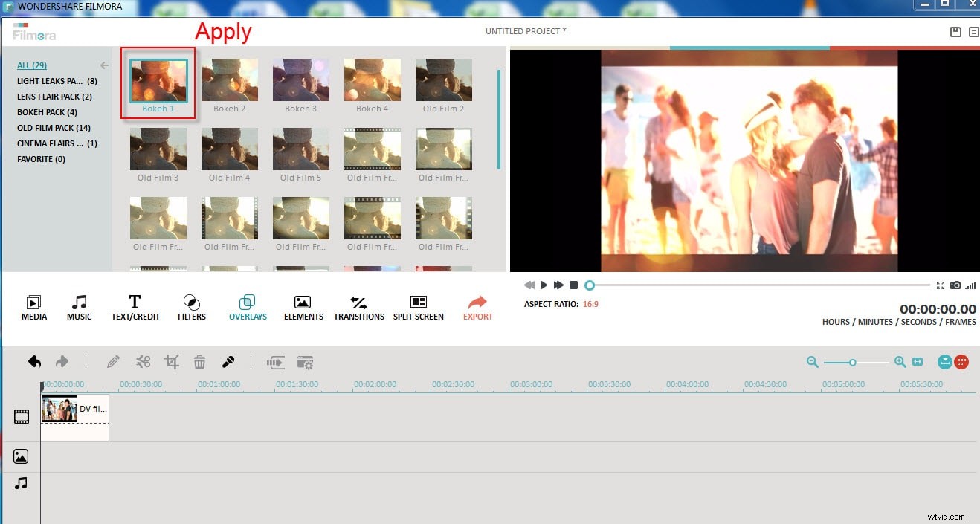Select the Filters panel icon
980x524 pixels.
coord(191,305)
